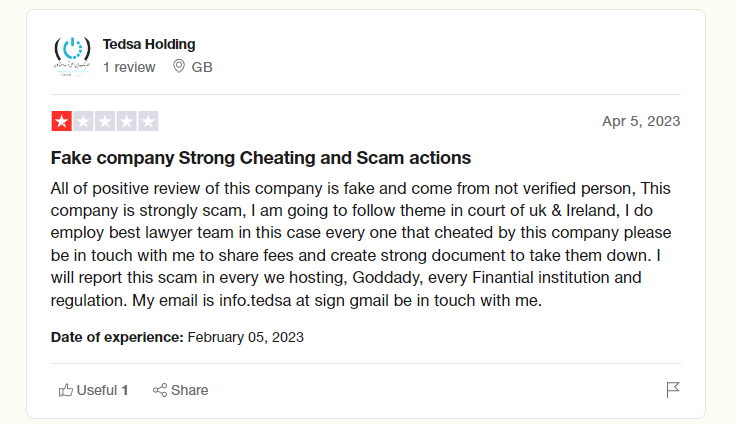Click the Useful count number 1
The height and width of the screenshot is (425, 735).
tap(125, 390)
